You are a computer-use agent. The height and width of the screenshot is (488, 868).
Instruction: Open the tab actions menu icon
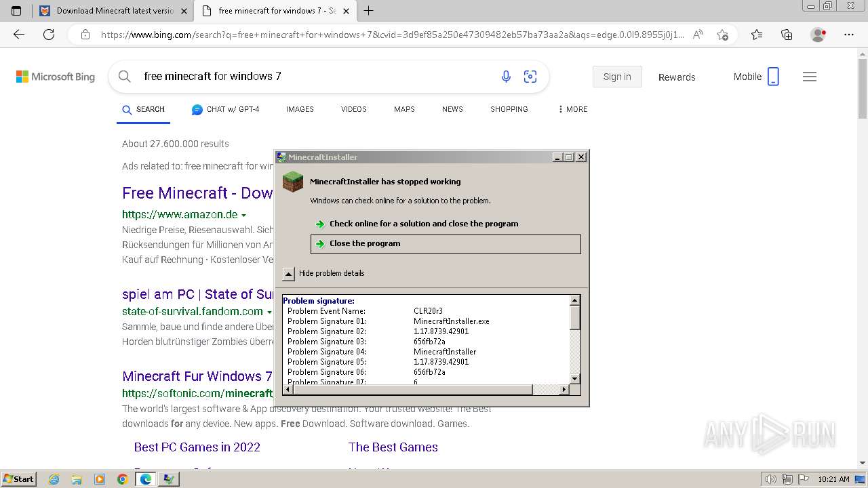tap(16, 11)
